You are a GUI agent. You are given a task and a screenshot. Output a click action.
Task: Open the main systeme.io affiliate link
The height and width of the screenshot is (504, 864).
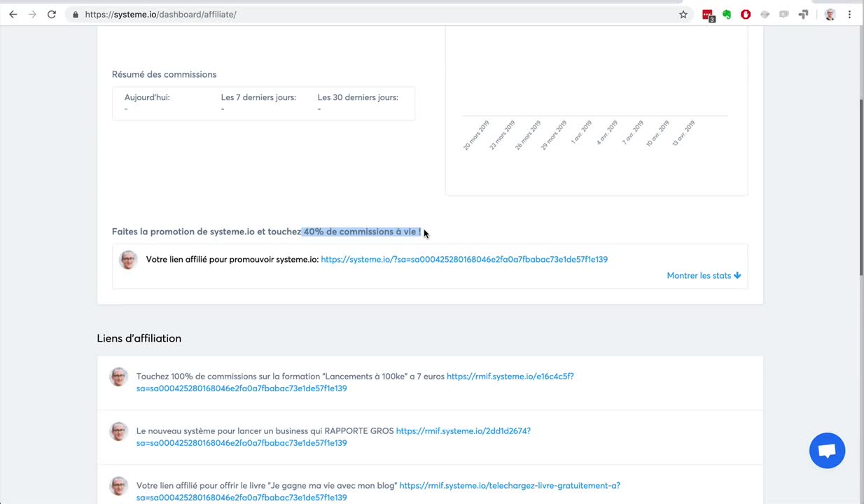point(464,259)
